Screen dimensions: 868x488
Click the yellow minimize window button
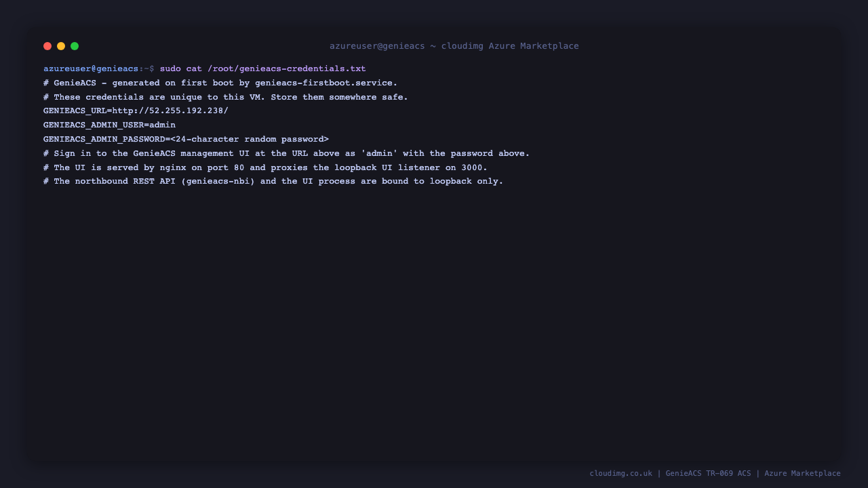coord(61,46)
